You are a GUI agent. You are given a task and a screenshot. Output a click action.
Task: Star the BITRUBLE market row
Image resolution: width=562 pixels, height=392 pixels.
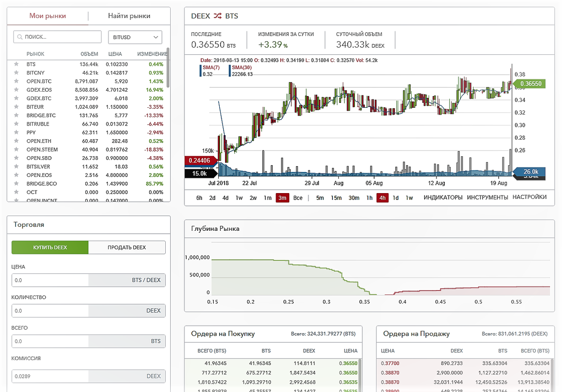(x=16, y=124)
